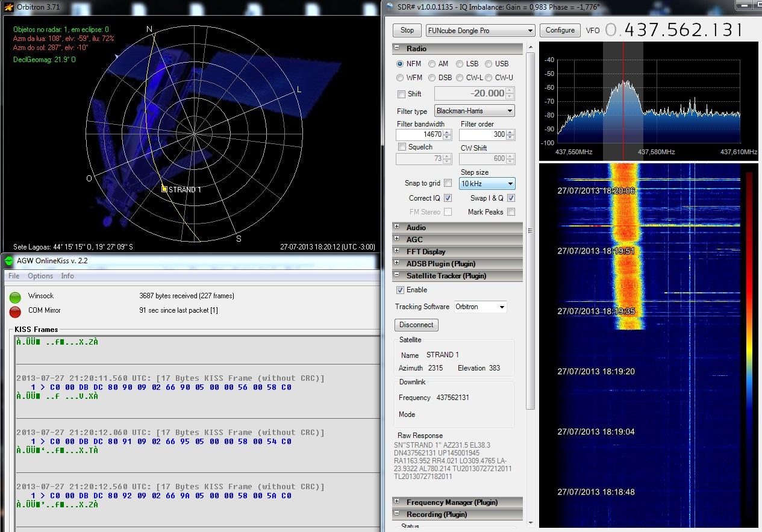
Task: Click the red COM Mirror status indicator
Action: click(15, 311)
